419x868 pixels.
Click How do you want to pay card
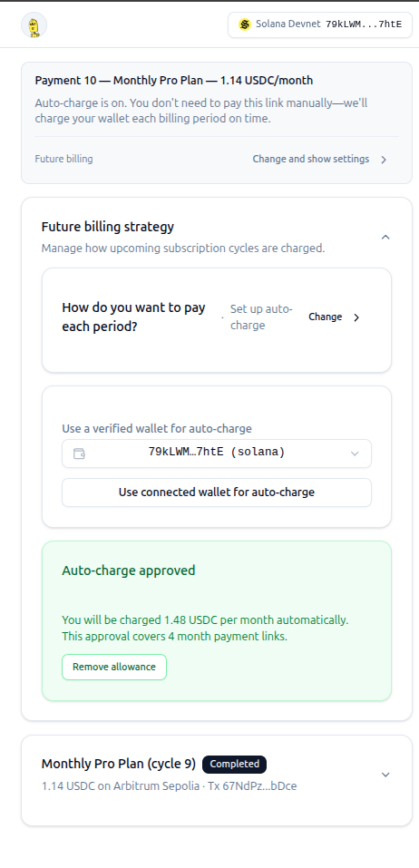pos(217,320)
